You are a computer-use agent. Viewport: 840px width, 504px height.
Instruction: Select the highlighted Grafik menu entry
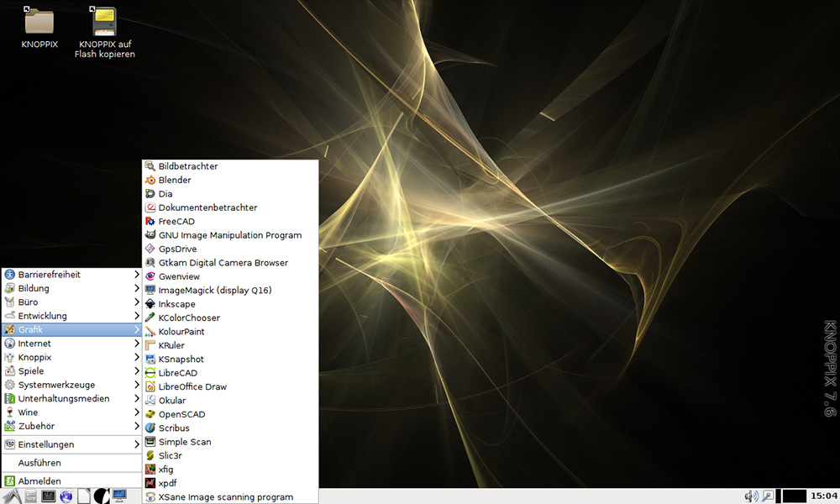[71, 329]
